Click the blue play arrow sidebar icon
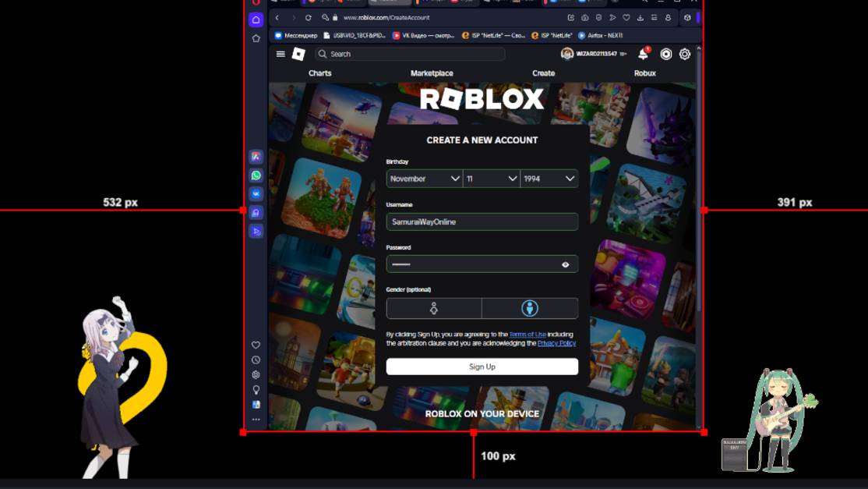The image size is (868, 489). coord(256,231)
